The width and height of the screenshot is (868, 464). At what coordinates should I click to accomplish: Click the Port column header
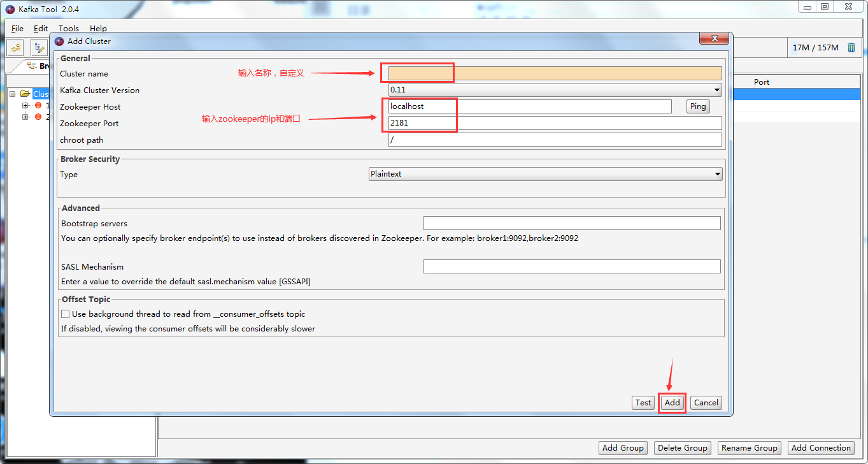762,82
